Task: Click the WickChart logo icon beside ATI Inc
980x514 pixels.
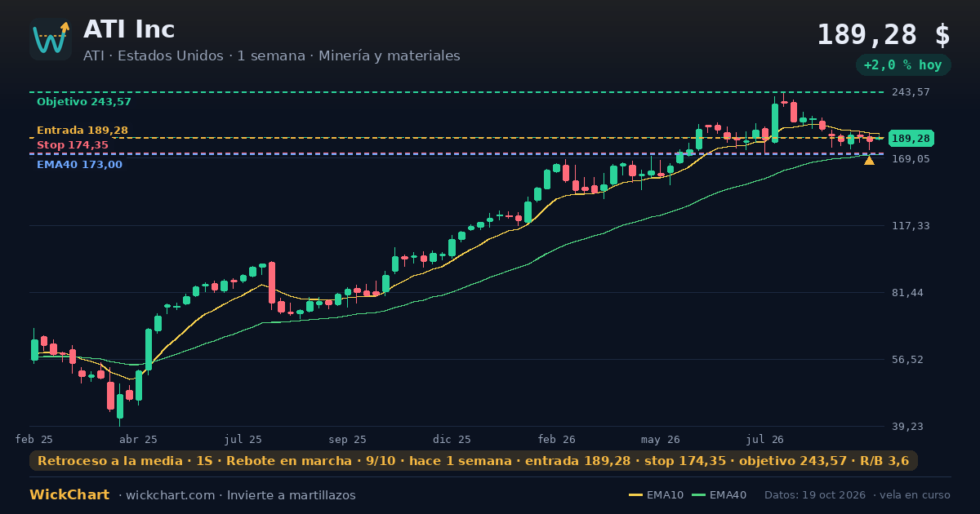Action: click(51, 39)
